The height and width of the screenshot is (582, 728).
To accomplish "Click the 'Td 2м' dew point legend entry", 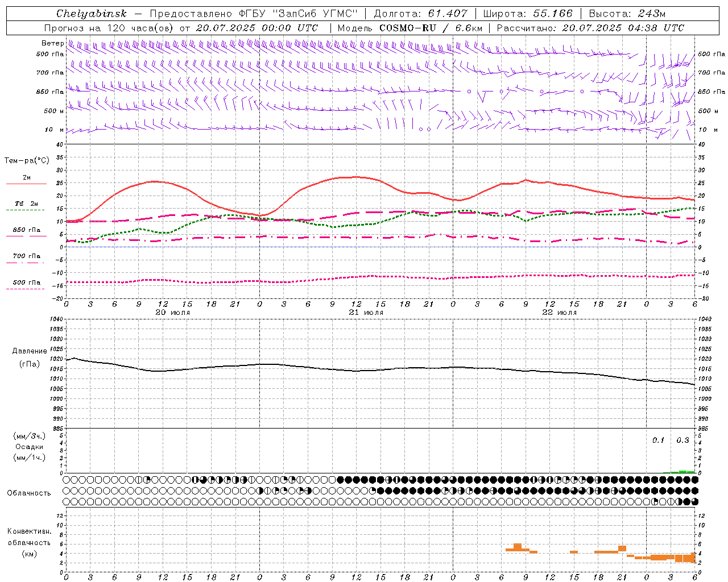I will [26, 203].
